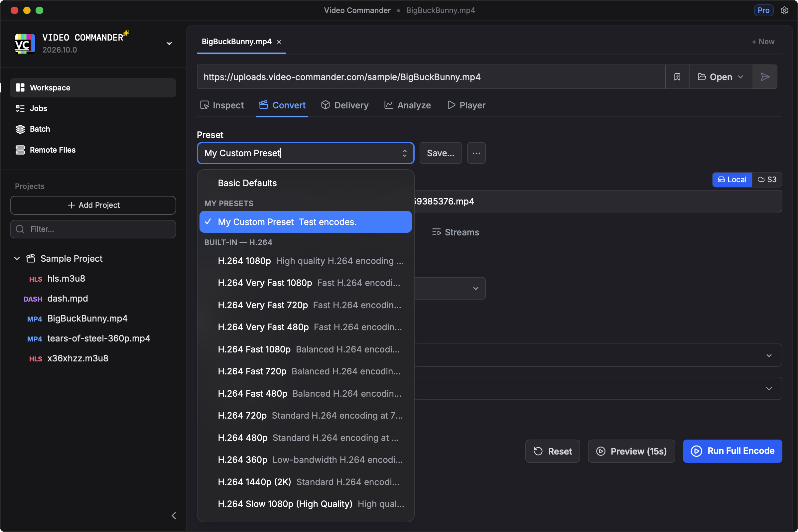Focus the project Filter field
Viewport: 798px width, 532px height.
tap(93, 229)
